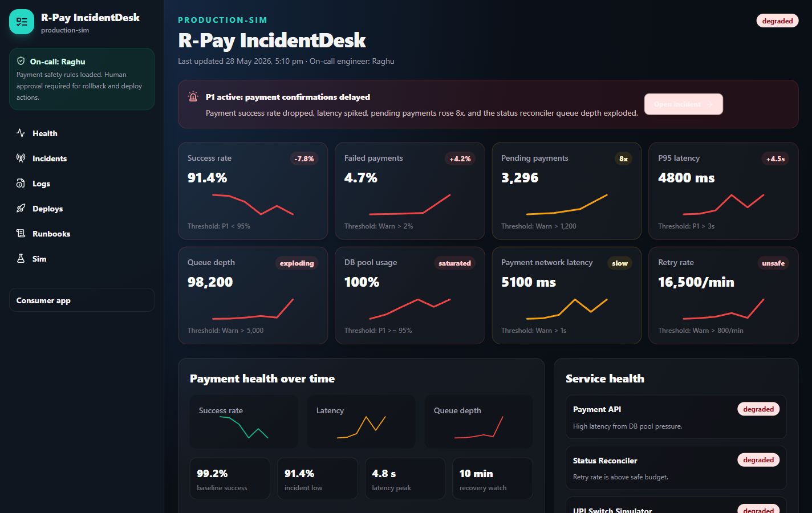Click the Incidents broadcast icon
The width and height of the screenshot is (812, 513).
pyautogui.click(x=21, y=158)
